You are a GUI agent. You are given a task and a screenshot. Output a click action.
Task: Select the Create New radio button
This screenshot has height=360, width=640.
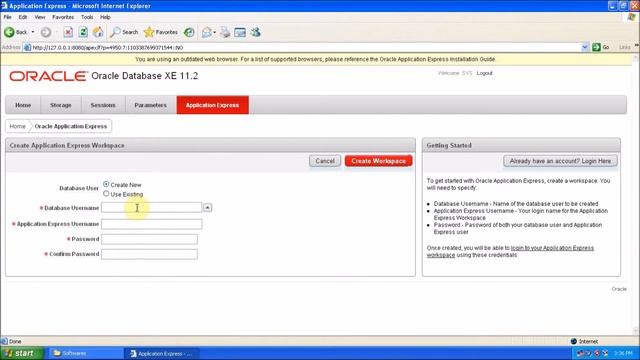(x=106, y=184)
